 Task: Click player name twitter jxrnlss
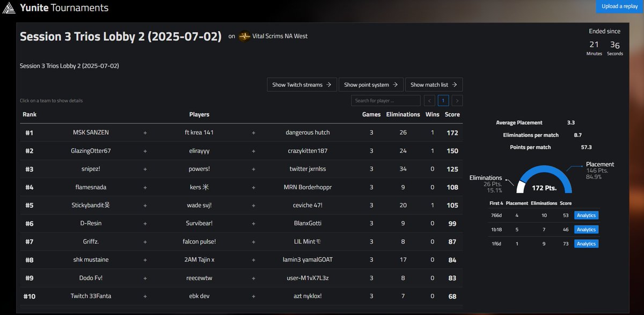pyautogui.click(x=308, y=169)
